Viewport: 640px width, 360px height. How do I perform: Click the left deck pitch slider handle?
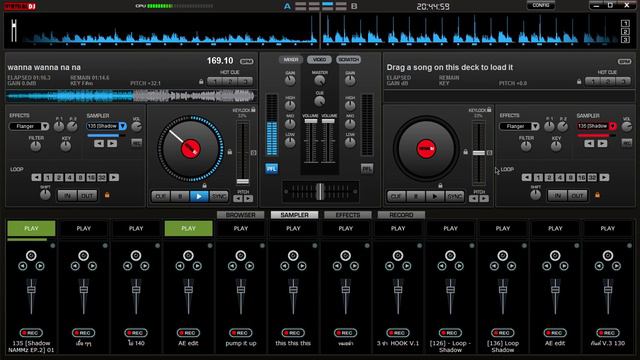[243, 181]
